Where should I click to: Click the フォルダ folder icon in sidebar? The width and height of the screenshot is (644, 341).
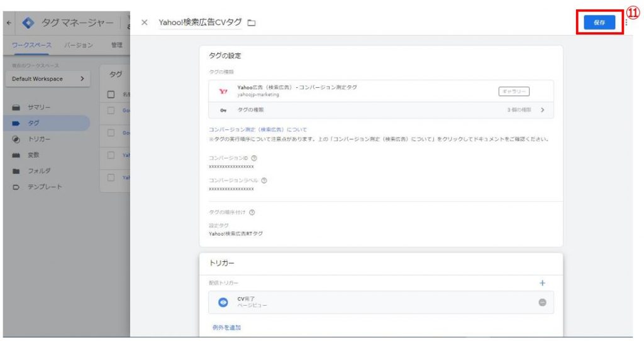coord(16,171)
